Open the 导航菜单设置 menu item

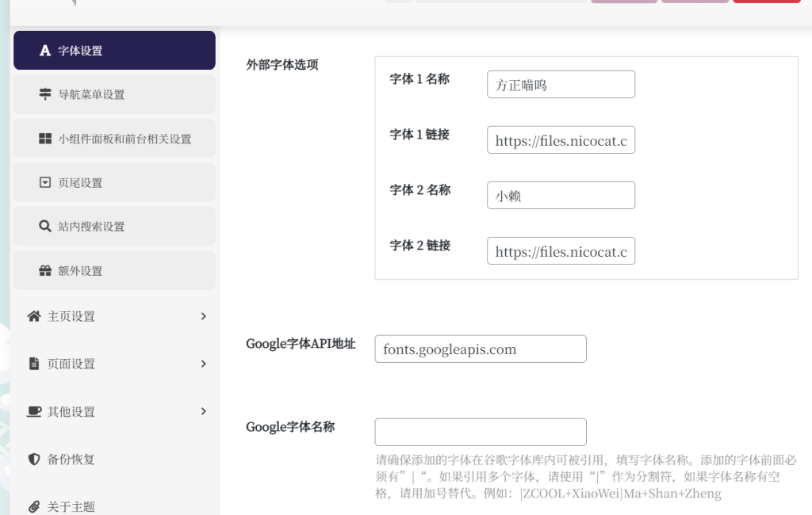pyautogui.click(x=114, y=94)
